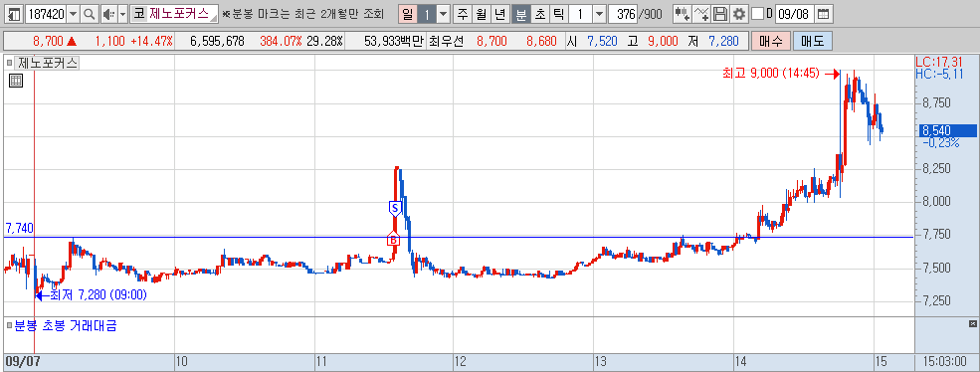Click the add line indicator icon
This screenshot has height=372, width=980.
701,13
